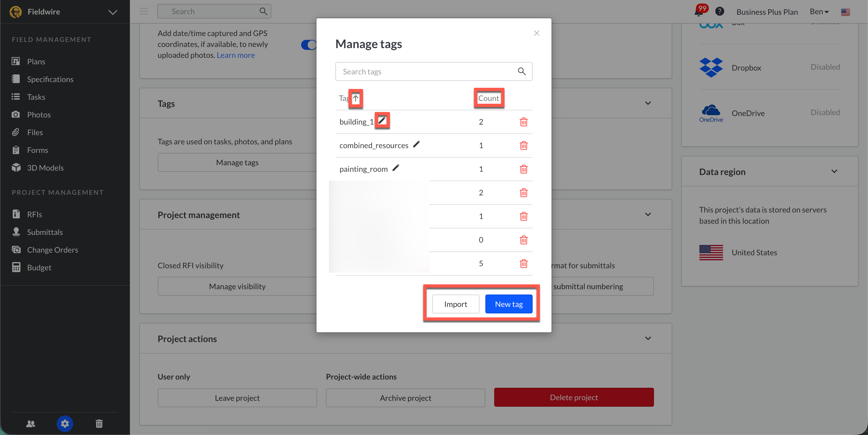The height and width of the screenshot is (435, 868).
Task: Open Forms section in sidebar
Action: pyautogui.click(x=37, y=150)
